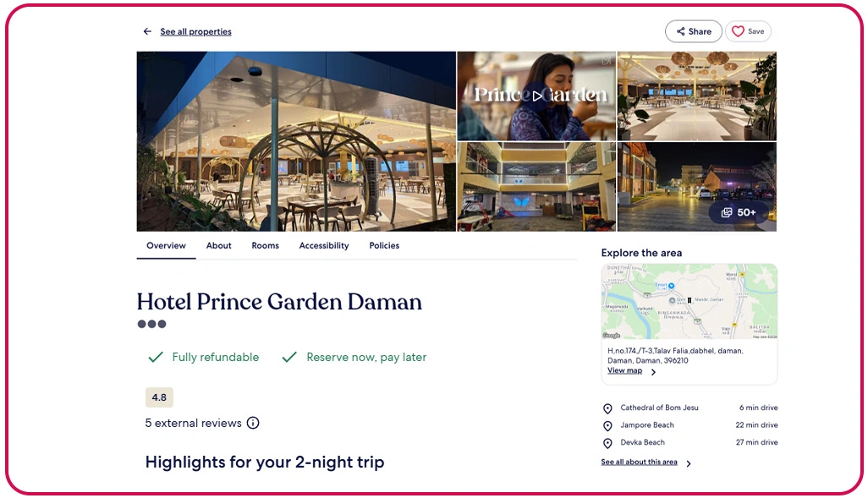Click the back arrow icon
Viewport: 868px width, 498px height.
(x=147, y=31)
